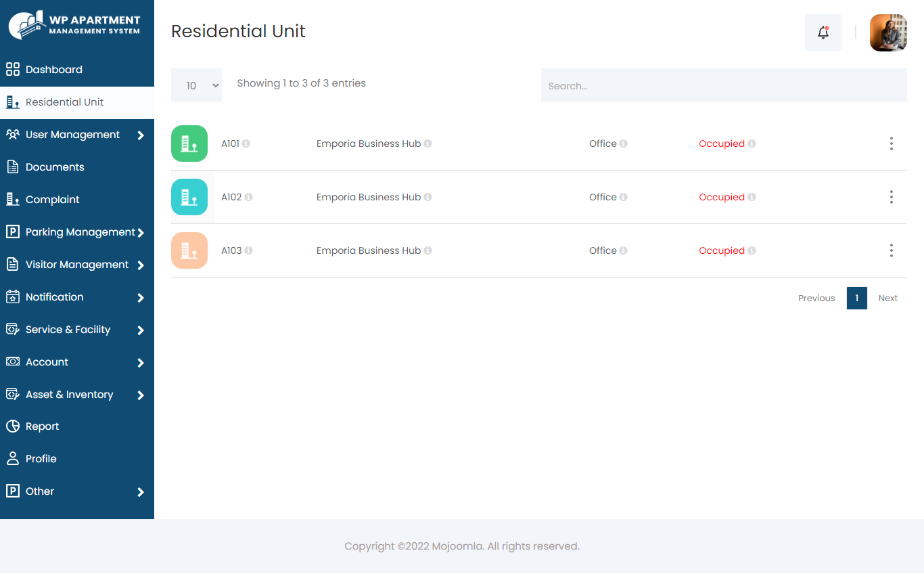Click info icon next to A103
The image size is (924, 574).
pos(248,250)
